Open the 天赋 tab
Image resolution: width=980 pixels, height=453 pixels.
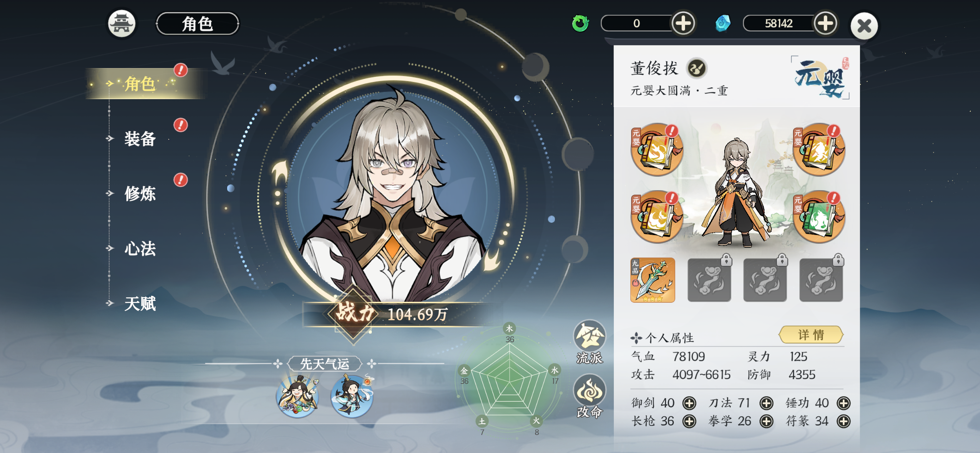[140, 303]
